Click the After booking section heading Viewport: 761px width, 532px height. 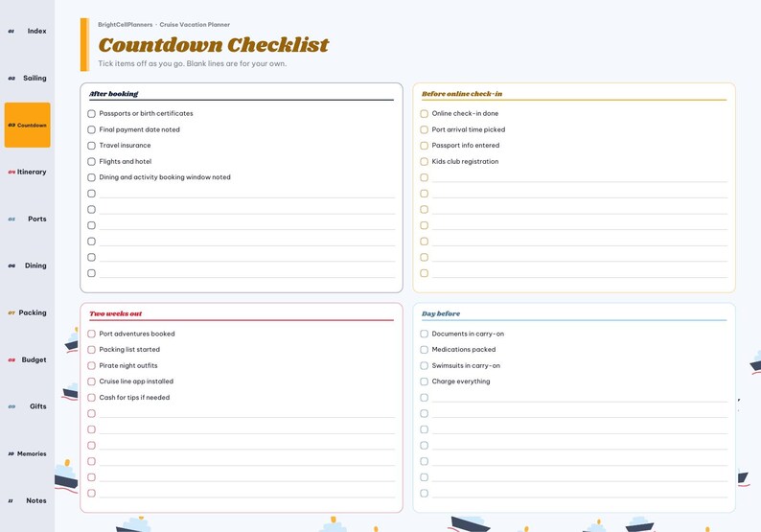[113, 94]
